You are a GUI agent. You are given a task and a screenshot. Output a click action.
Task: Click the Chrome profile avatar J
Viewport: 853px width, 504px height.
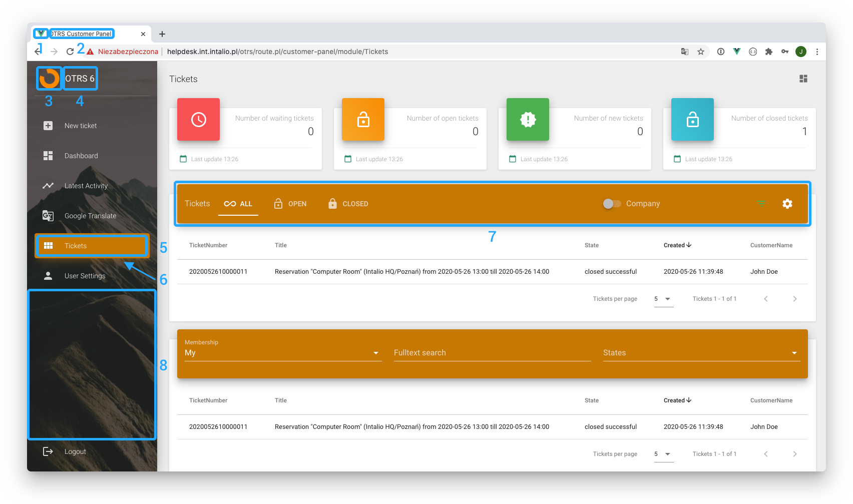[x=801, y=52]
